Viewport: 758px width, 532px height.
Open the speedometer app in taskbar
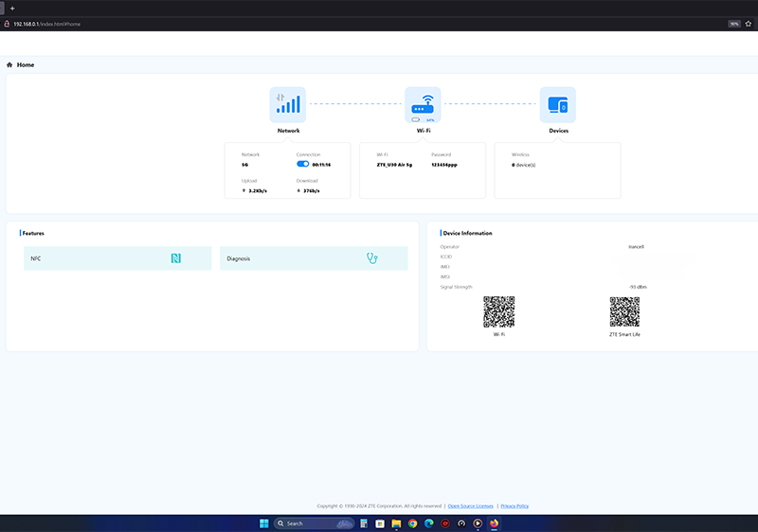pos(461,523)
